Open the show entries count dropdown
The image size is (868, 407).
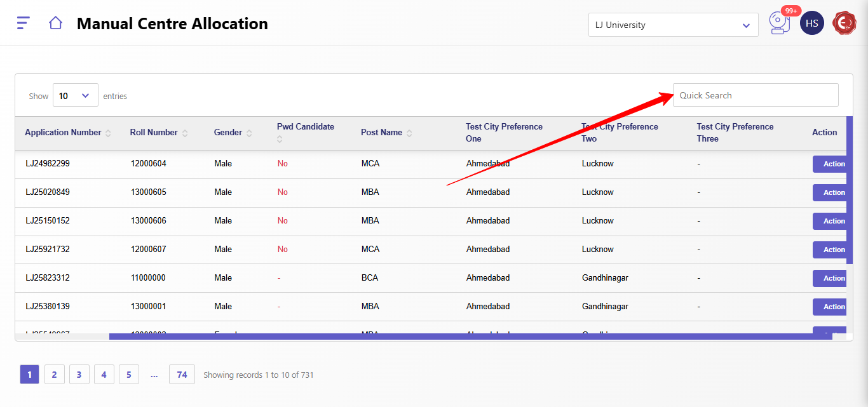[x=75, y=96]
